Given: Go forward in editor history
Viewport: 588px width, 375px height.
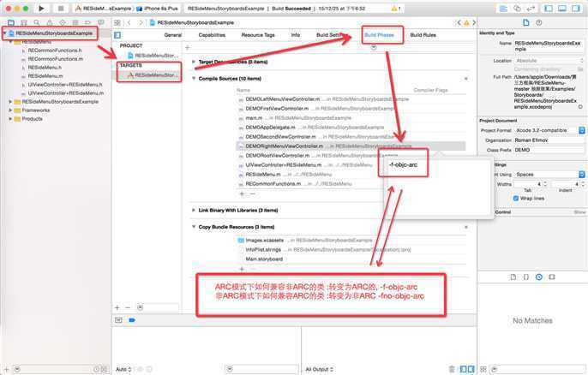Looking at the screenshot, I should point(141,23).
